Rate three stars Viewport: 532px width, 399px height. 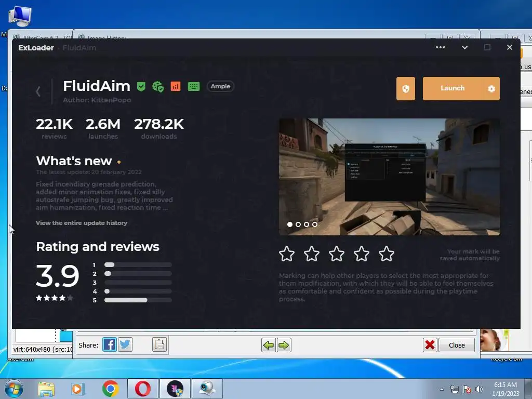(337, 254)
